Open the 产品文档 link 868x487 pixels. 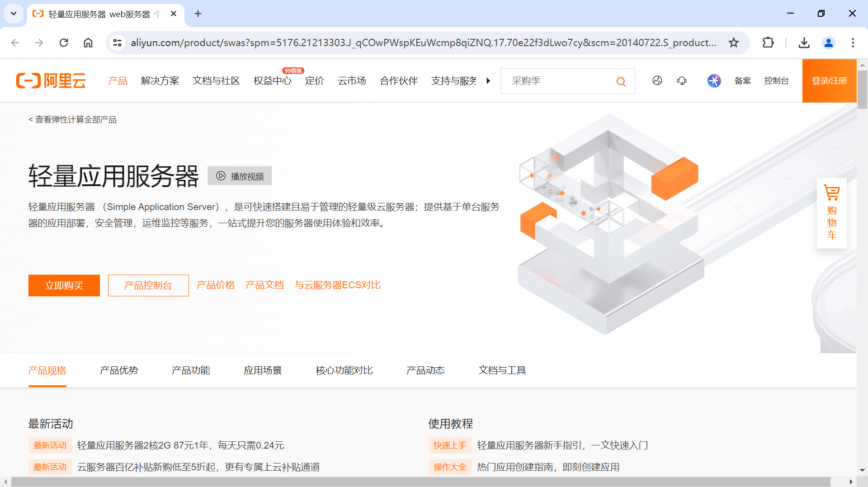[x=264, y=285]
